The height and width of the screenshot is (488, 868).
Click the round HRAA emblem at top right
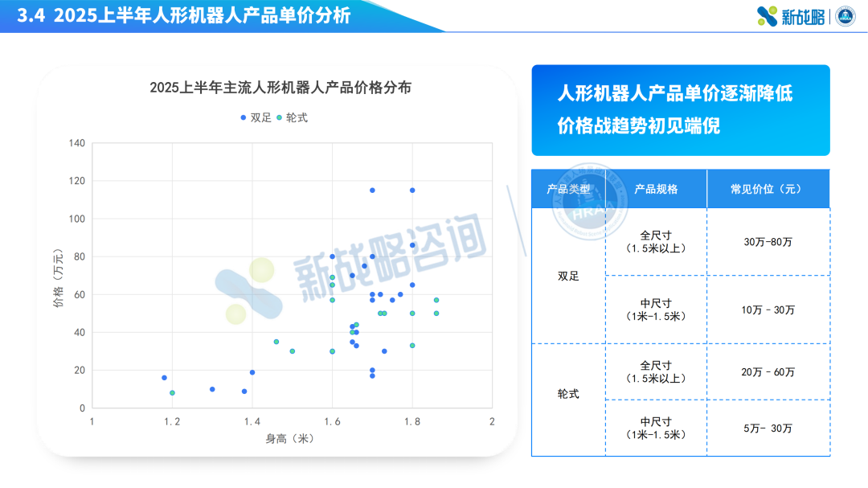click(845, 16)
